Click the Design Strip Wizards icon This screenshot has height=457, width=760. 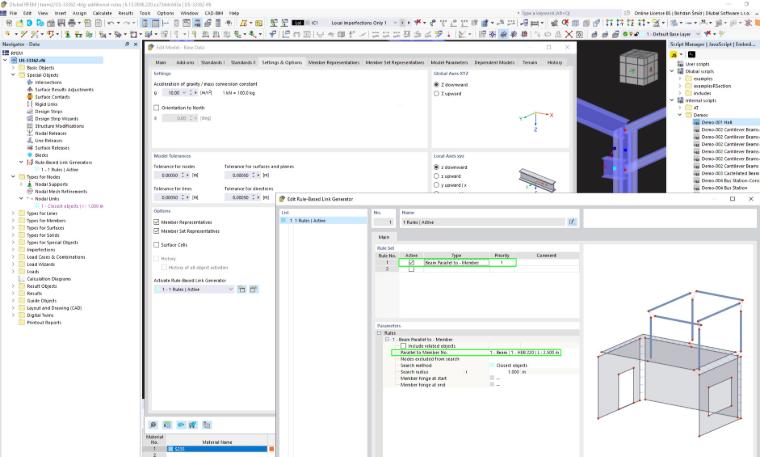[x=30, y=119]
